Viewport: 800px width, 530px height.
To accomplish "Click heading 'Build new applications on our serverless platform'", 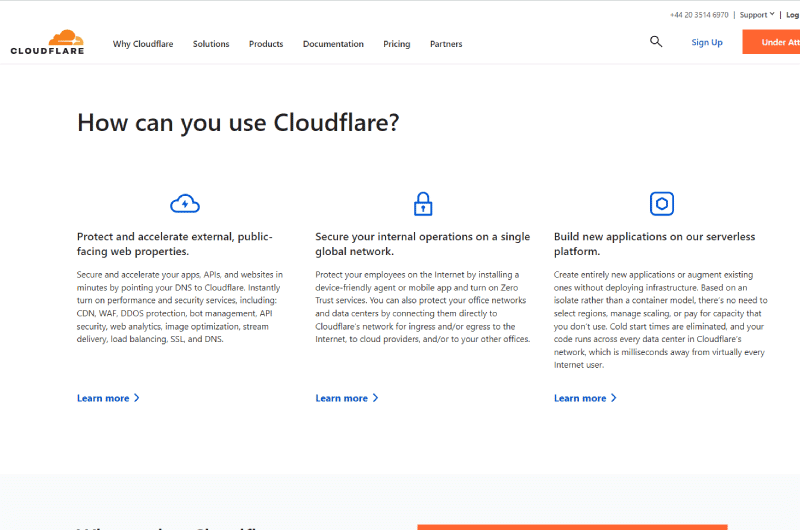I will (655, 244).
